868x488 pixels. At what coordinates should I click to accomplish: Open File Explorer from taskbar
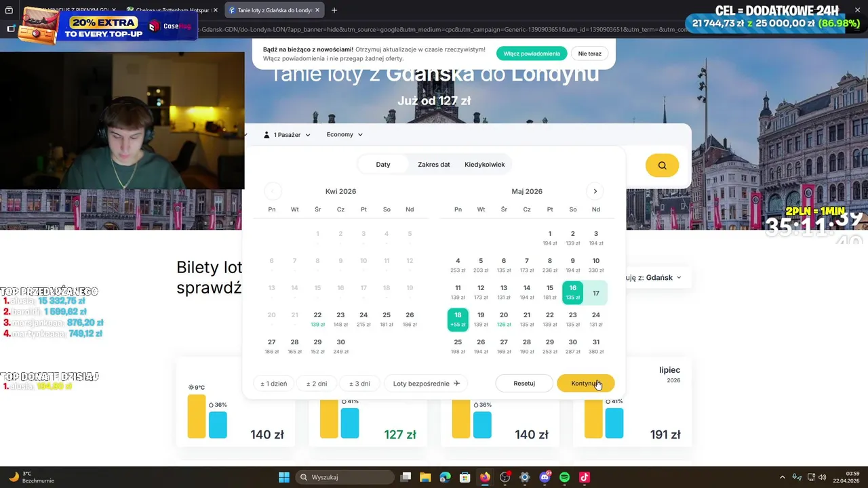click(x=425, y=477)
